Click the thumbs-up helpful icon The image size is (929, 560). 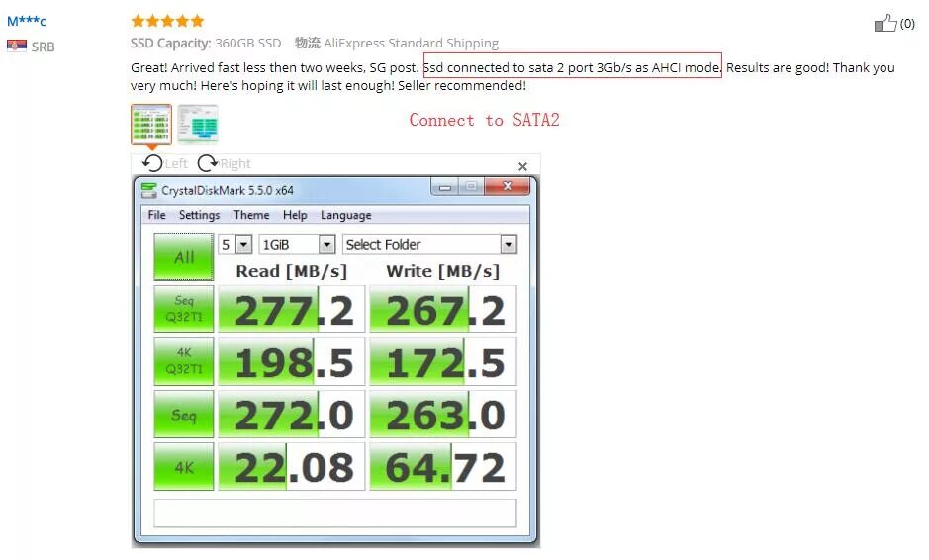(885, 23)
